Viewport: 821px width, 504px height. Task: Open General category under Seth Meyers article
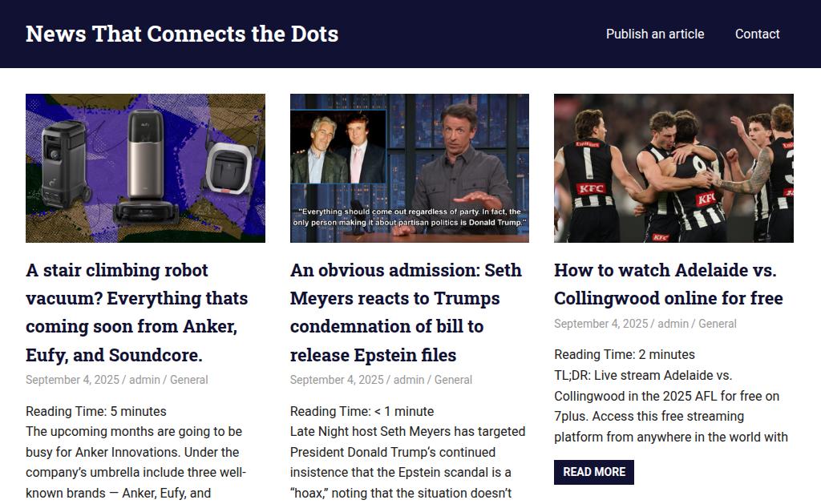(454, 380)
